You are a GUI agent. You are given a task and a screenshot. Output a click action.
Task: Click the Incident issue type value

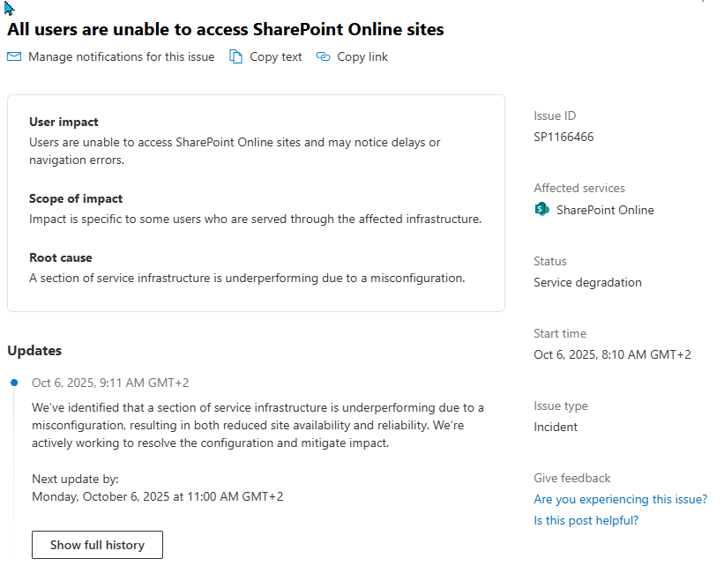556,427
